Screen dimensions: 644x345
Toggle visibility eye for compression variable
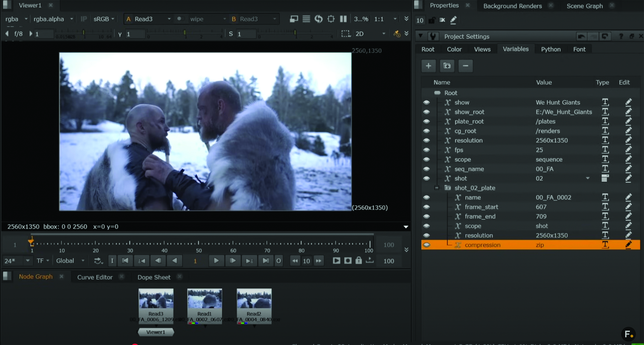click(426, 245)
